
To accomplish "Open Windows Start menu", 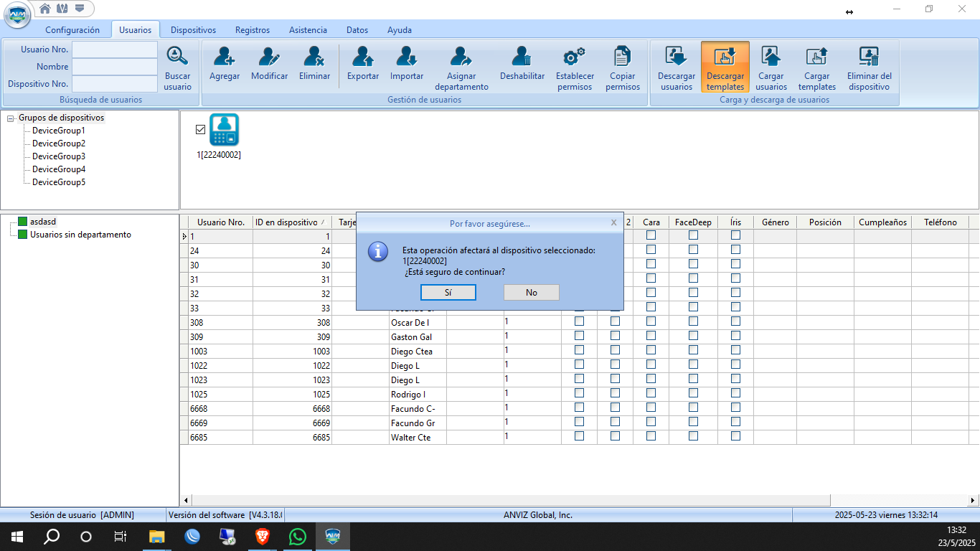I will pyautogui.click(x=17, y=537).
